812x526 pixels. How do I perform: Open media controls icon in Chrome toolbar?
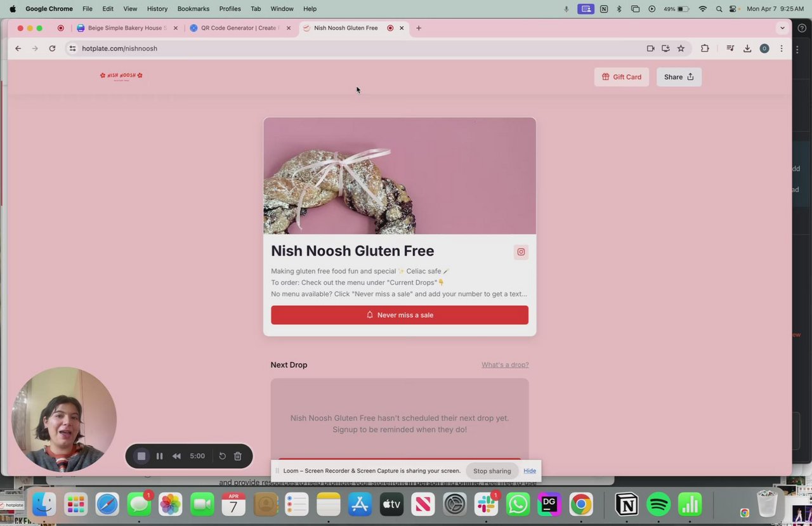tap(730, 48)
